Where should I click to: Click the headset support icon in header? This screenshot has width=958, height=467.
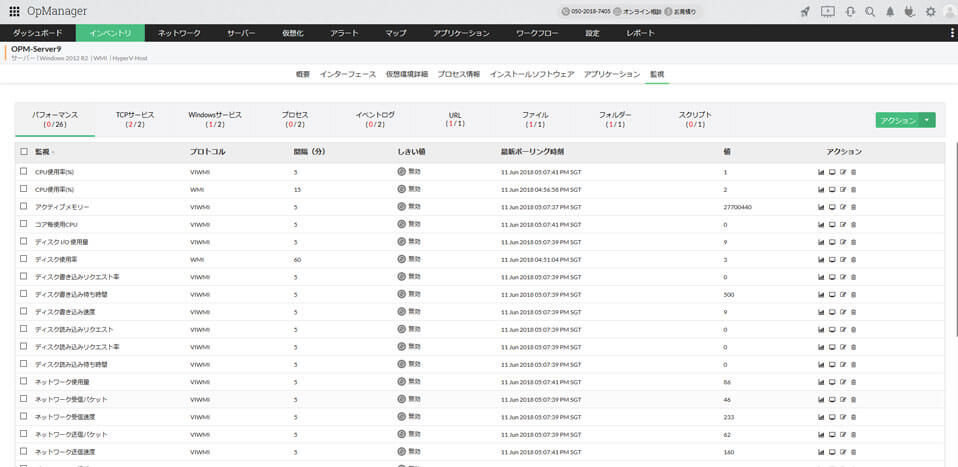849,12
